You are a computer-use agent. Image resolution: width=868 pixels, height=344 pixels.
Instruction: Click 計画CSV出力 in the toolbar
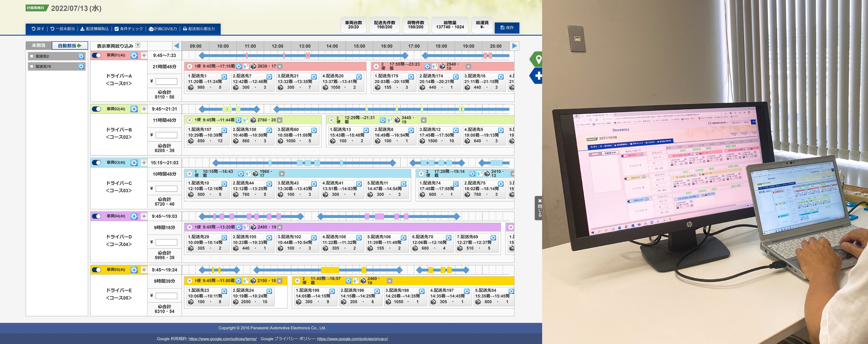pyautogui.click(x=163, y=29)
